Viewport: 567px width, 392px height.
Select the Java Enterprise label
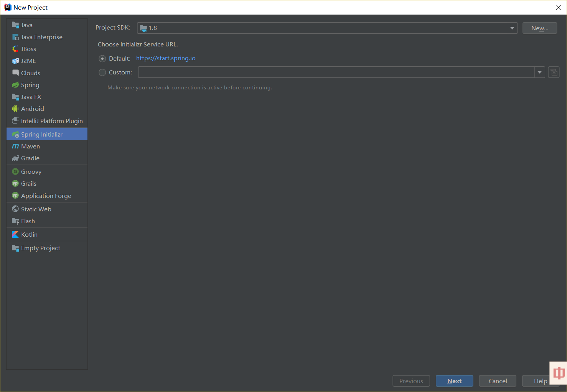pos(42,37)
